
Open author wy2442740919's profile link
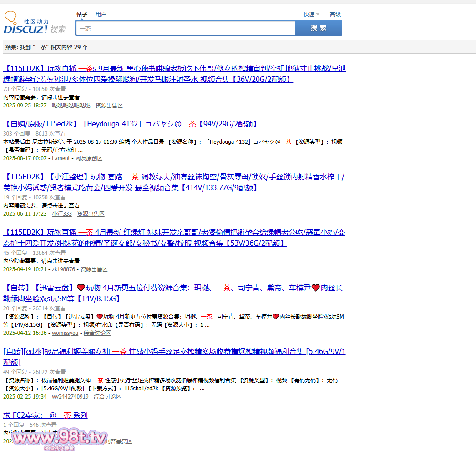[x=70, y=397]
